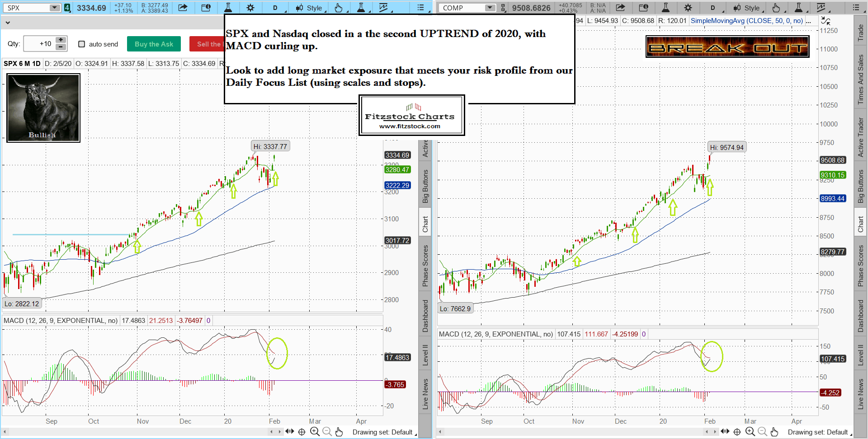
Task: Click the flask Studies icon on the SPX chart
Action: pyautogui.click(x=228, y=8)
